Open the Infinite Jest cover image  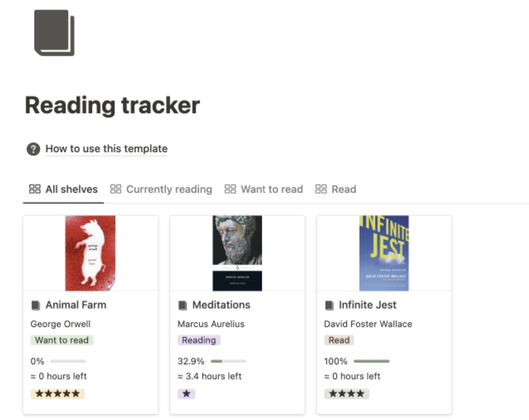tap(384, 253)
